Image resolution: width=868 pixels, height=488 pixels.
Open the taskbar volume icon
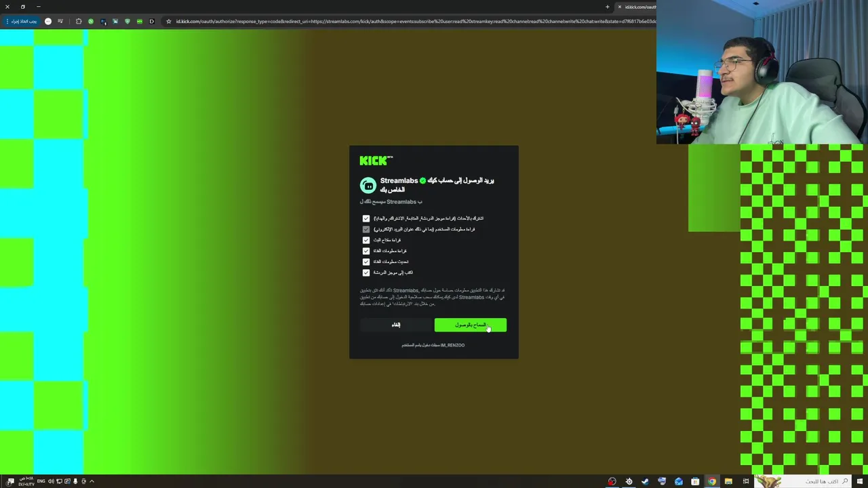51,481
